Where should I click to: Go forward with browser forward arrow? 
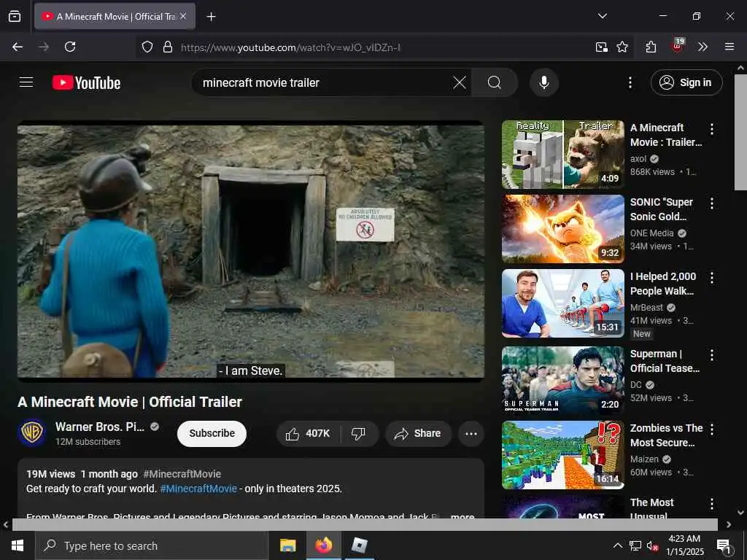point(44,47)
